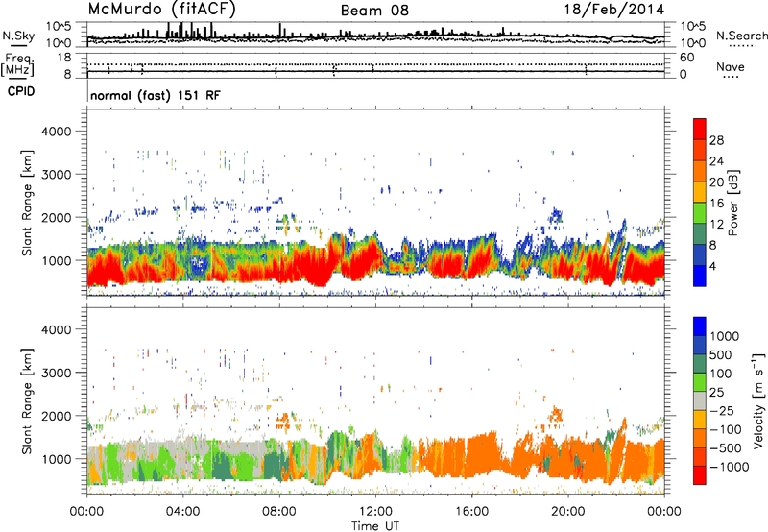Click the "normal (fast) 151 RF" text
Viewport: 768px width, 532px height.
pos(156,95)
